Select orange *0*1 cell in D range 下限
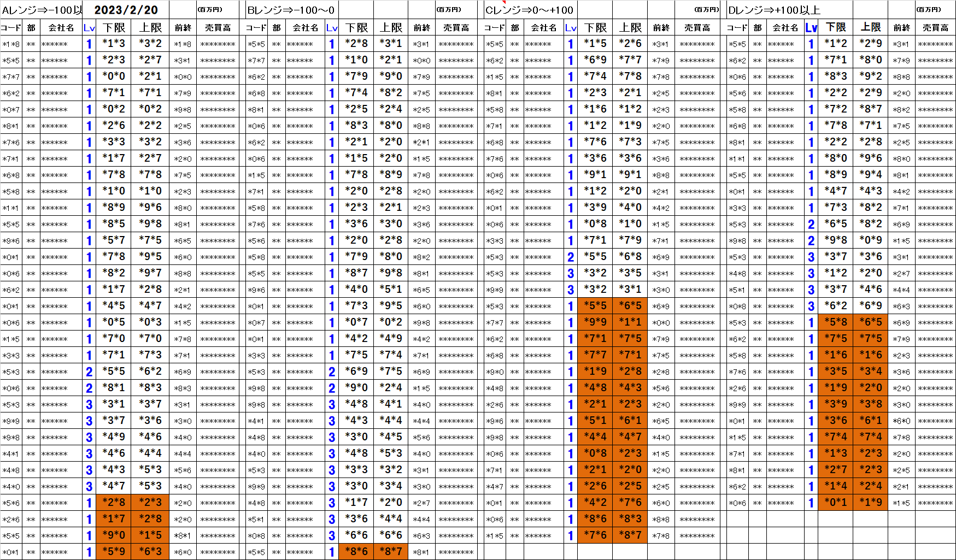The height and width of the screenshot is (560, 956). [x=836, y=502]
